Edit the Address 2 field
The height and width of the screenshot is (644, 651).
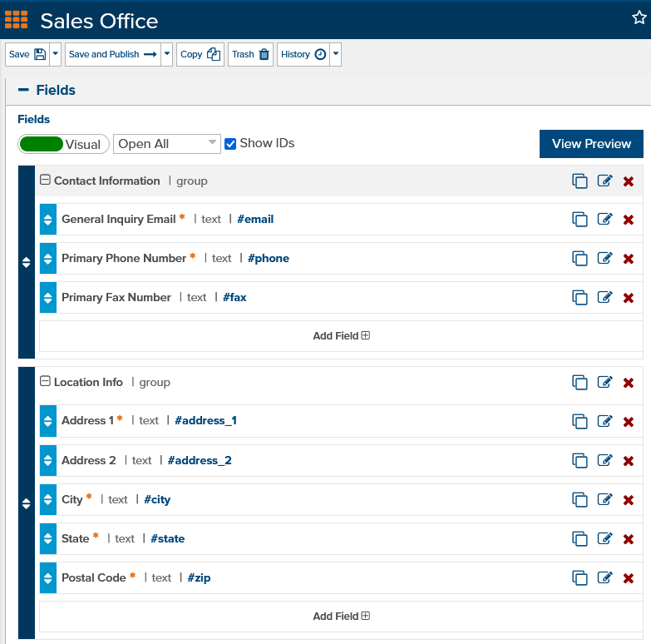605,460
